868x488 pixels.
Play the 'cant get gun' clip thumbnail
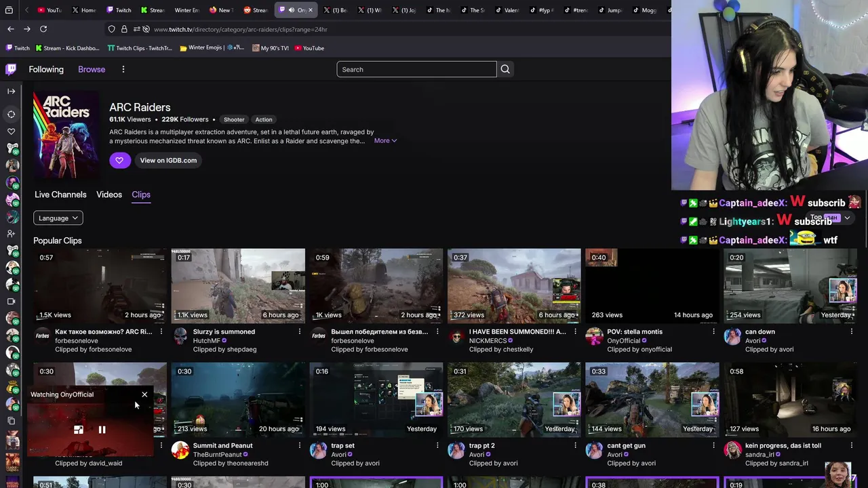pos(652,400)
